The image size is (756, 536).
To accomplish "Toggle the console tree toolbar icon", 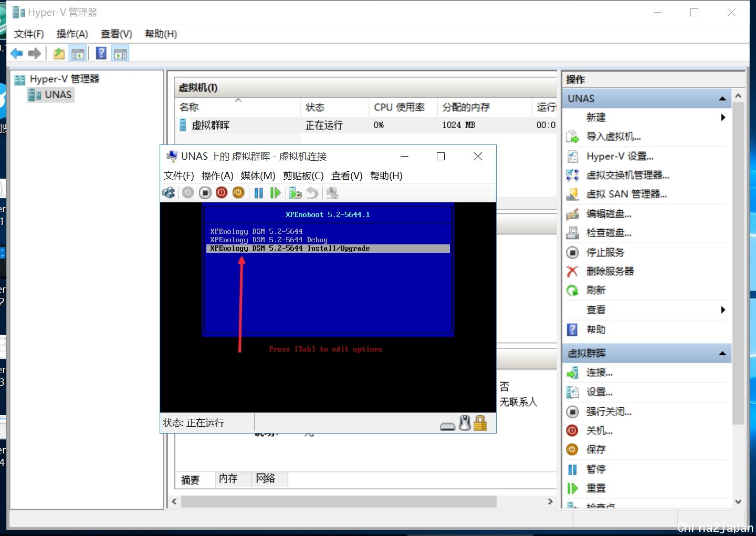I will [78, 53].
